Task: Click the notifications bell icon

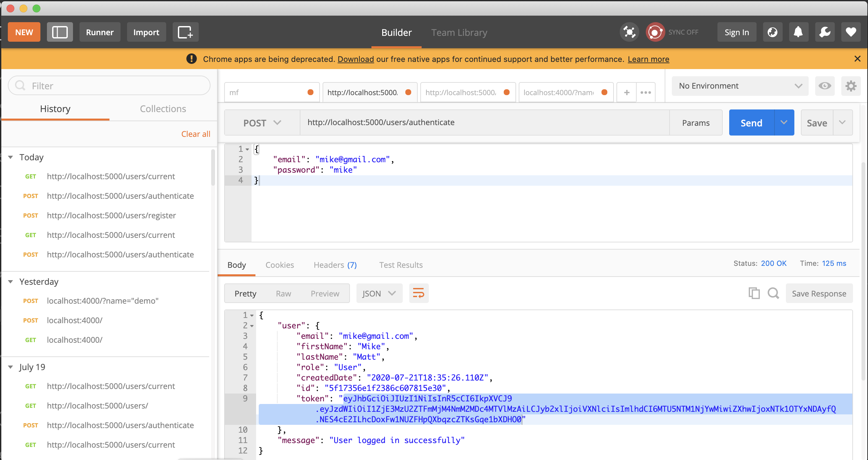Action: (798, 32)
